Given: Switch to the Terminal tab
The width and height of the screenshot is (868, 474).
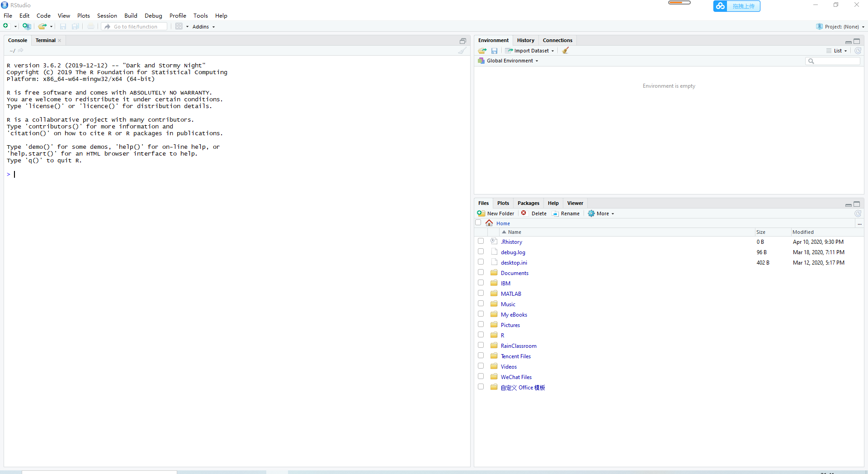Looking at the screenshot, I should 46,40.
